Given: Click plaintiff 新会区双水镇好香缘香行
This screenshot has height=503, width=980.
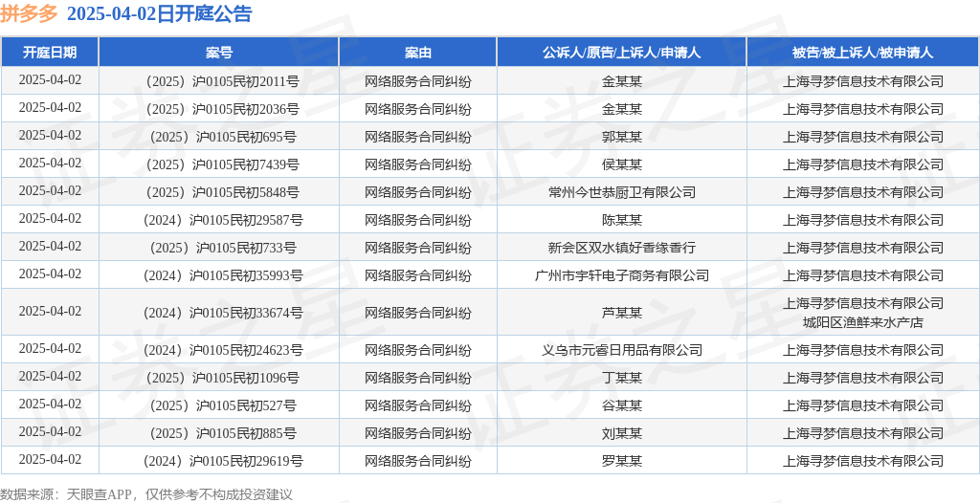Looking at the screenshot, I should (622, 248).
